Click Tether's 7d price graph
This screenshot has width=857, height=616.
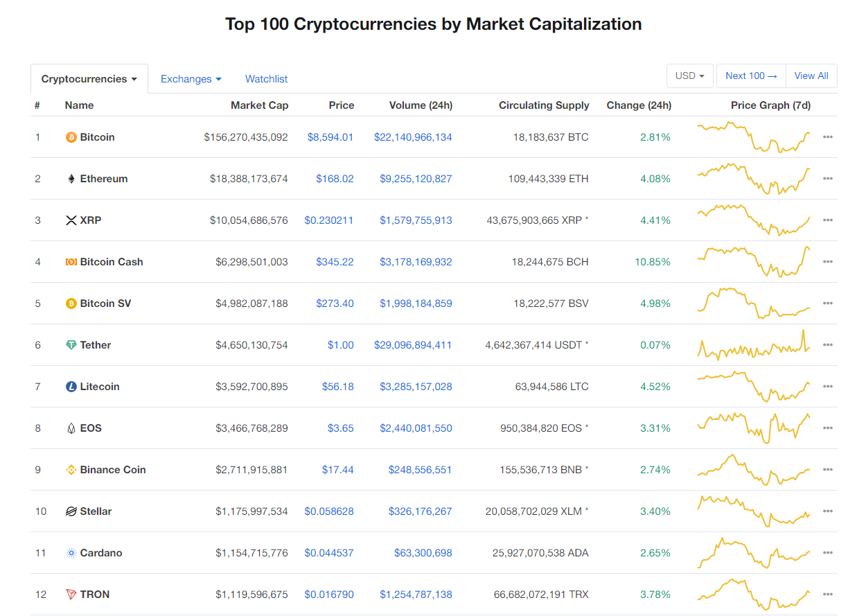coord(754,345)
